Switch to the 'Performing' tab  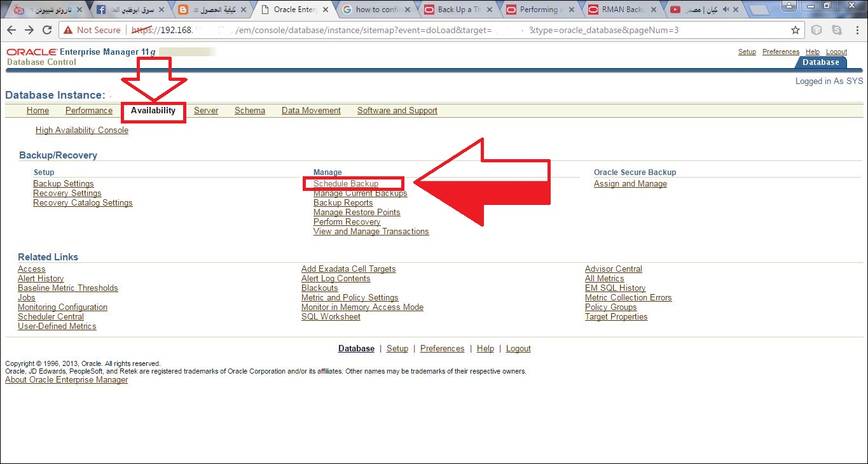coord(539,10)
